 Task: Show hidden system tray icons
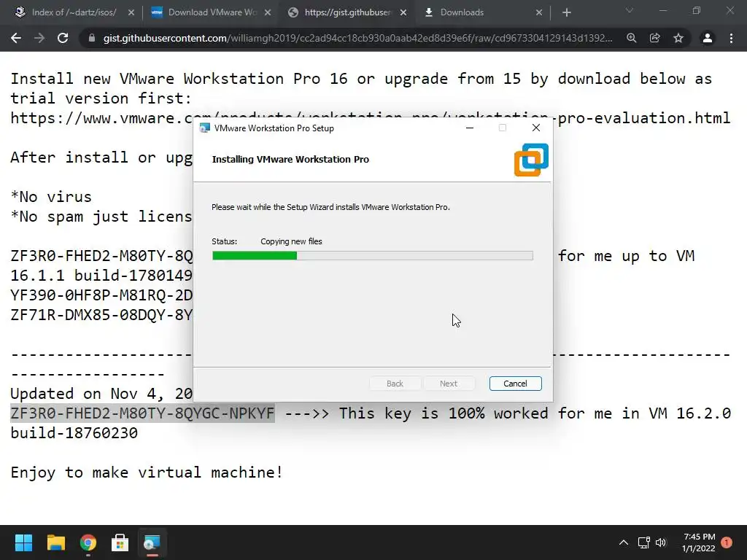(x=623, y=542)
